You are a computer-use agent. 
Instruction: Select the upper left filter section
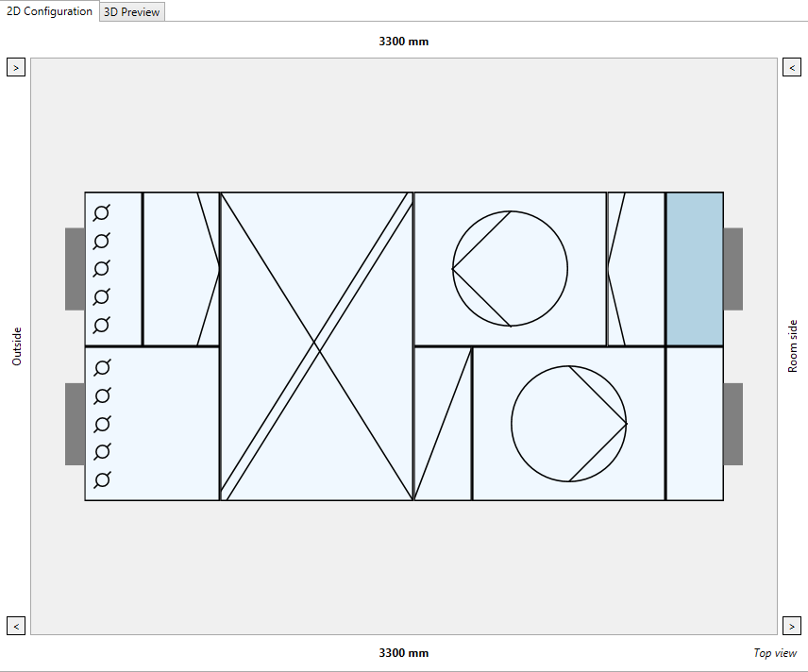tap(181, 268)
